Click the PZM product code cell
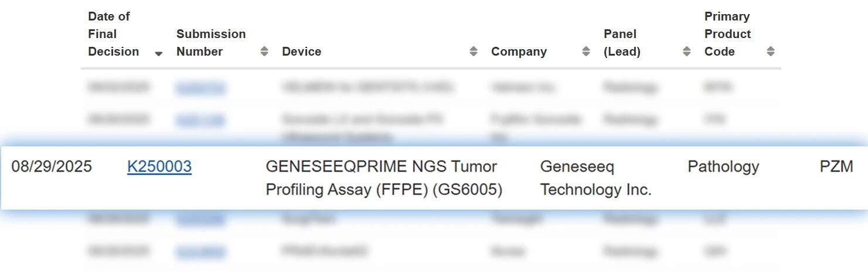The height and width of the screenshot is (274, 868). [x=836, y=167]
